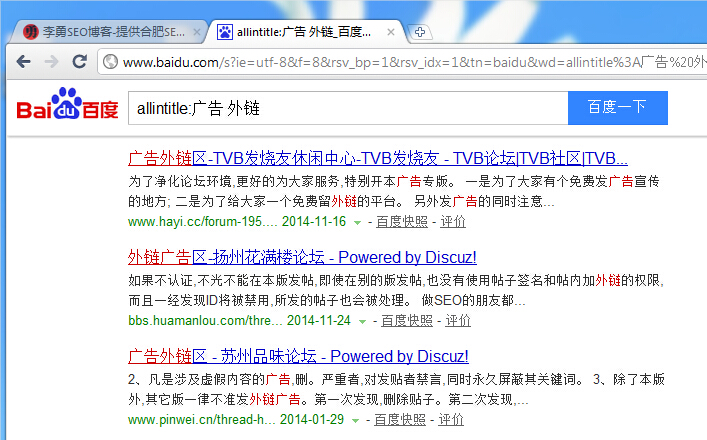Click the date 2014-11-24

[319, 321]
